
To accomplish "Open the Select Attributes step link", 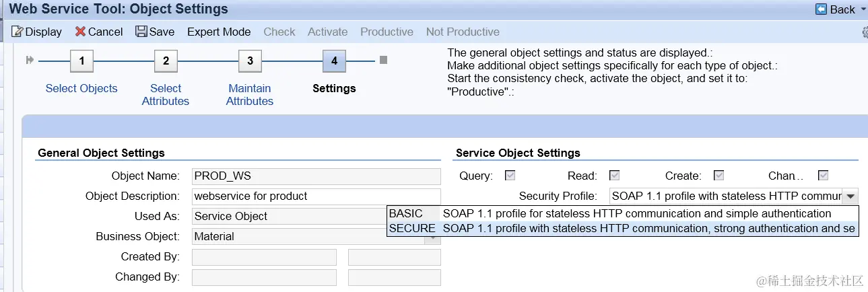I will 166,95.
